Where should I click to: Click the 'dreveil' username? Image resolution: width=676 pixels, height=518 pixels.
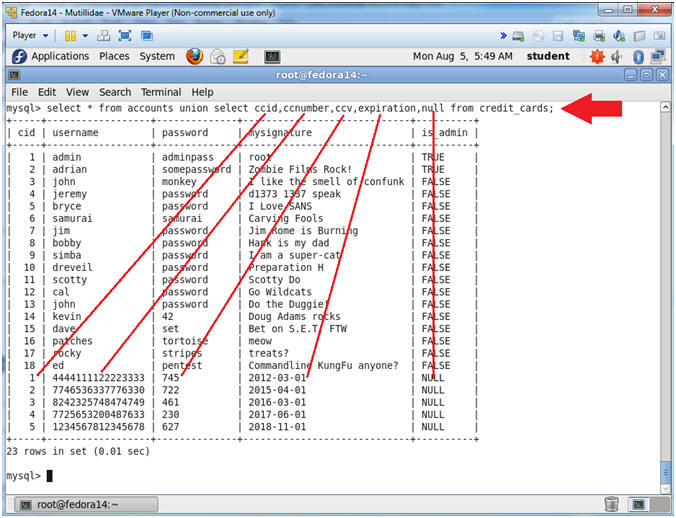click(72, 268)
